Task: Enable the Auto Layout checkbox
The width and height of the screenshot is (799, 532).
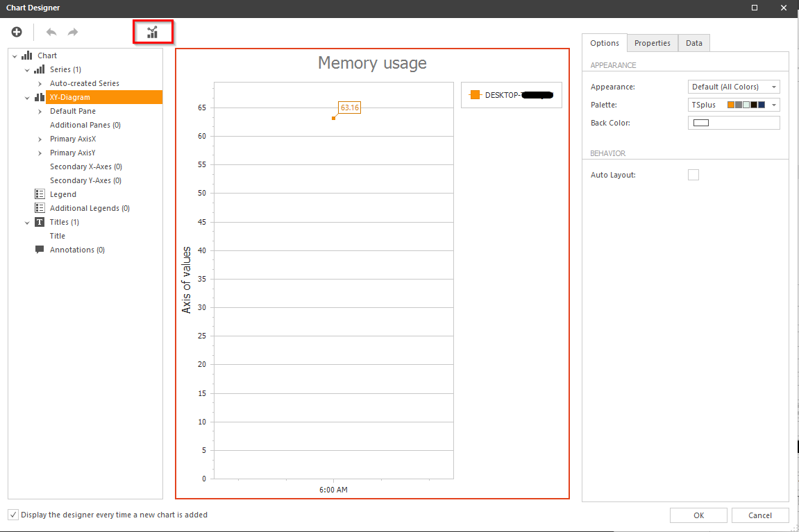Action: point(693,174)
